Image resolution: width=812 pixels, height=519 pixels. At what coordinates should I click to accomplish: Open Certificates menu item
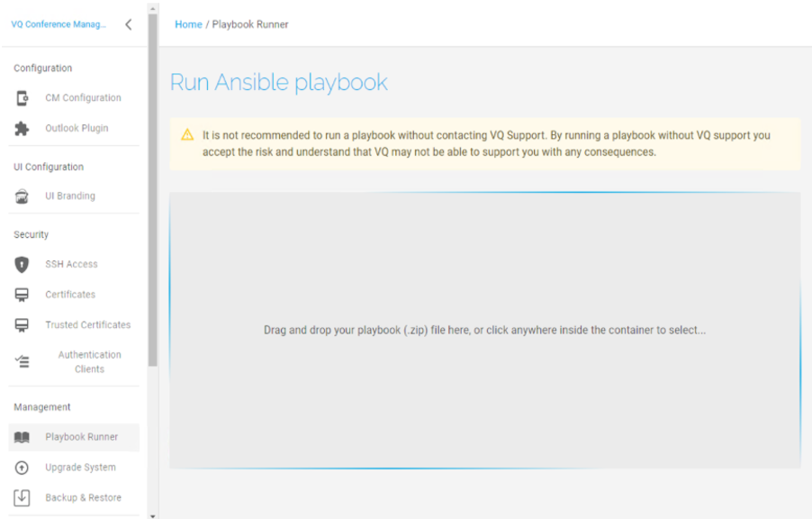[74, 295]
